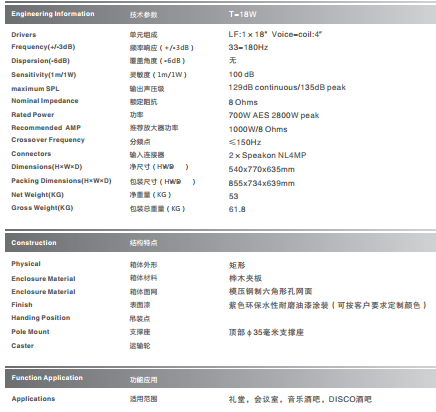Click the 700W AES 2800W peak value
Viewport: 436px width, 412px height.
pos(274,115)
